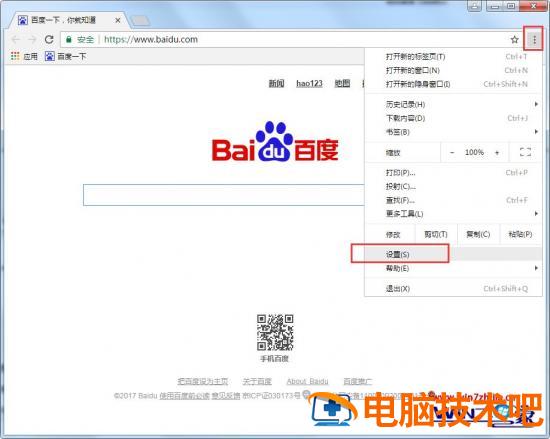Select the 百度一下 browser tab
Viewport: 550px width, 439px height.
pos(68,20)
